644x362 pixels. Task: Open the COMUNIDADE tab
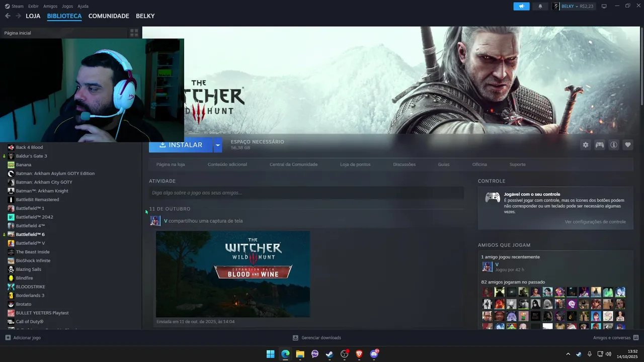[109, 16]
